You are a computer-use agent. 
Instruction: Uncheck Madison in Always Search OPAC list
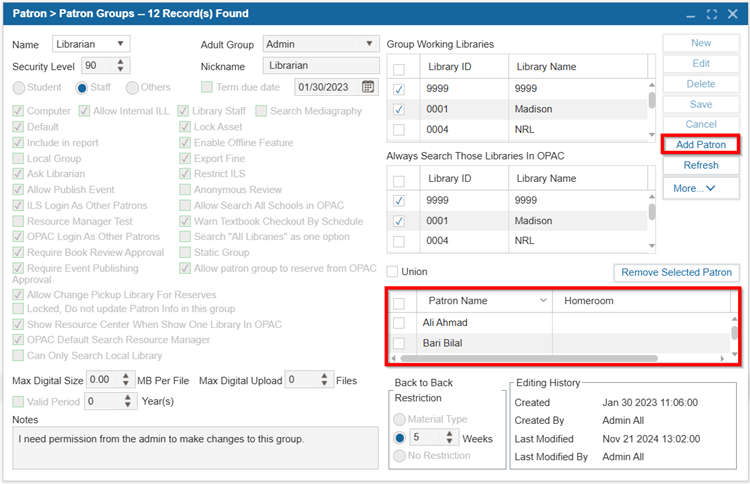pos(398,221)
